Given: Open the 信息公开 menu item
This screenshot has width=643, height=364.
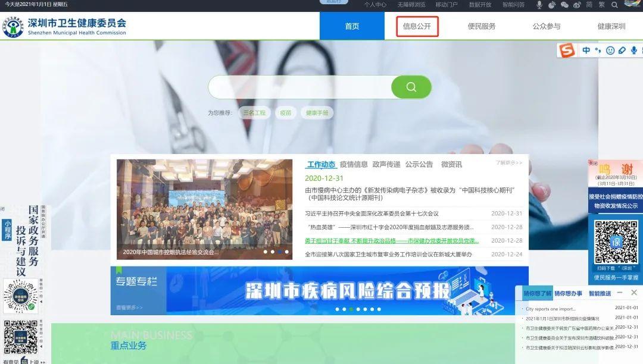Looking at the screenshot, I should [x=417, y=26].
